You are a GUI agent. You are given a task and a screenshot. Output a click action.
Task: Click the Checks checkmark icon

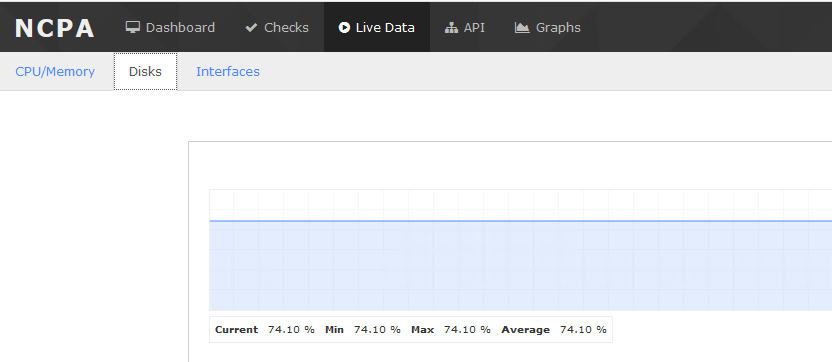[252, 28]
